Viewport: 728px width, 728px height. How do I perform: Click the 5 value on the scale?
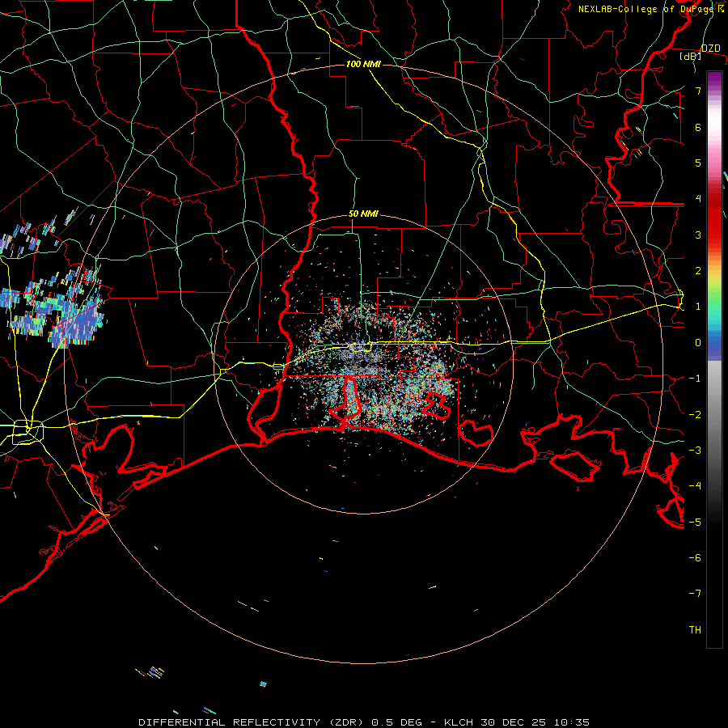[698, 163]
